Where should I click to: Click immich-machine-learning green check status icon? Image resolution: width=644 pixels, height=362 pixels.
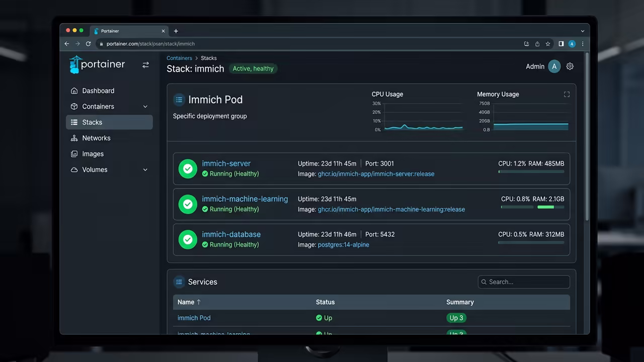(188, 204)
